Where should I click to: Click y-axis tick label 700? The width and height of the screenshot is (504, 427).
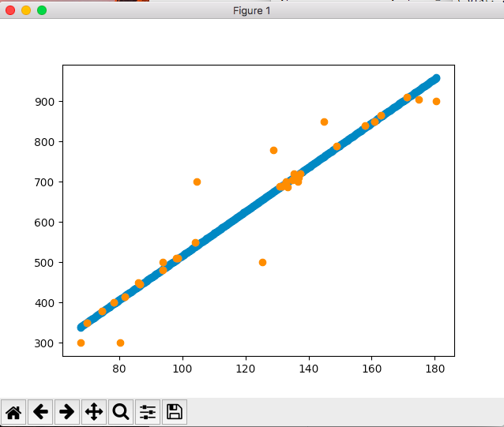tap(45, 182)
